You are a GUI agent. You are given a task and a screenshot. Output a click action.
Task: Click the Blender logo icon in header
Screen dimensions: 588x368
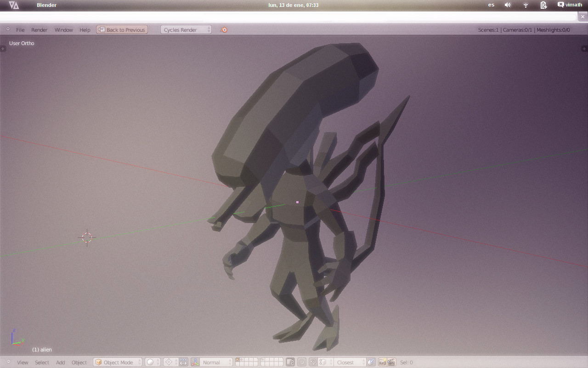tap(224, 30)
